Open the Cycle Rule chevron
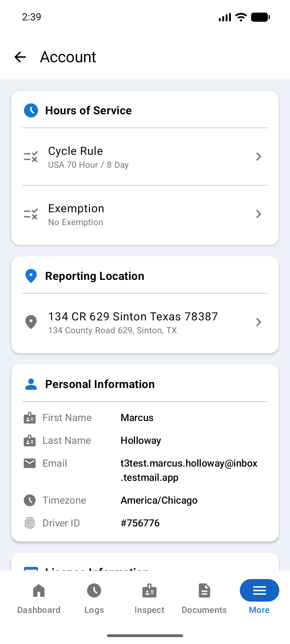This screenshot has width=290, height=644. [x=259, y=156]
